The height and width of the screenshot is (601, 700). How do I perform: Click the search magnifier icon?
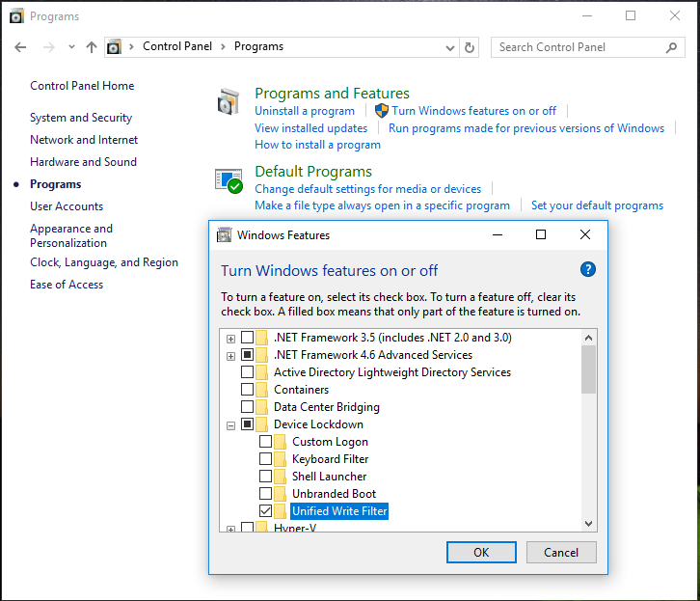tap(671, 47)
